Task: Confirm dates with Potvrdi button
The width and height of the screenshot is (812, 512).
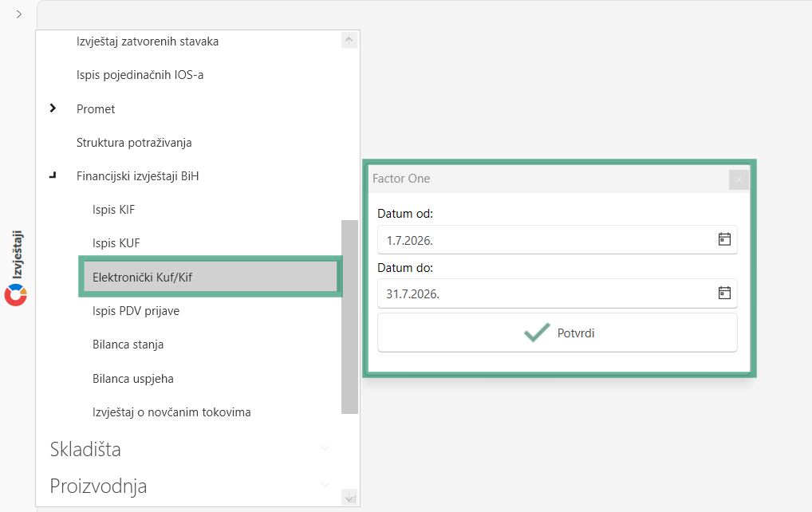Action: [x=558, y=333]
